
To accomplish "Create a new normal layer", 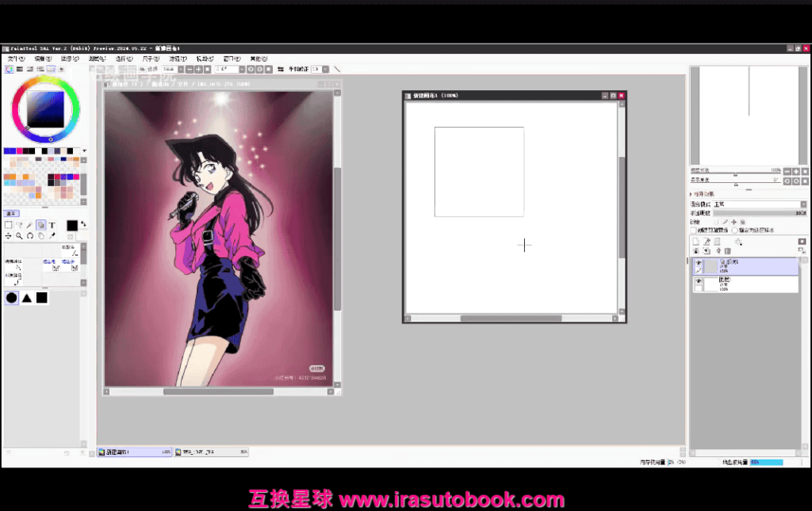I will click(x=696, y=242).
